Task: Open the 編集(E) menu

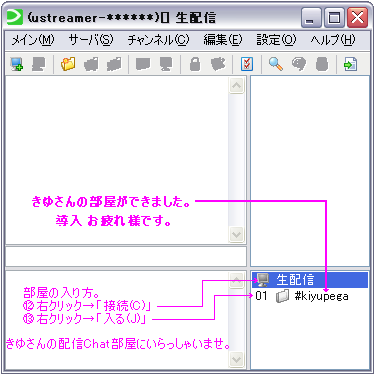Action: (x=222, y=40)
